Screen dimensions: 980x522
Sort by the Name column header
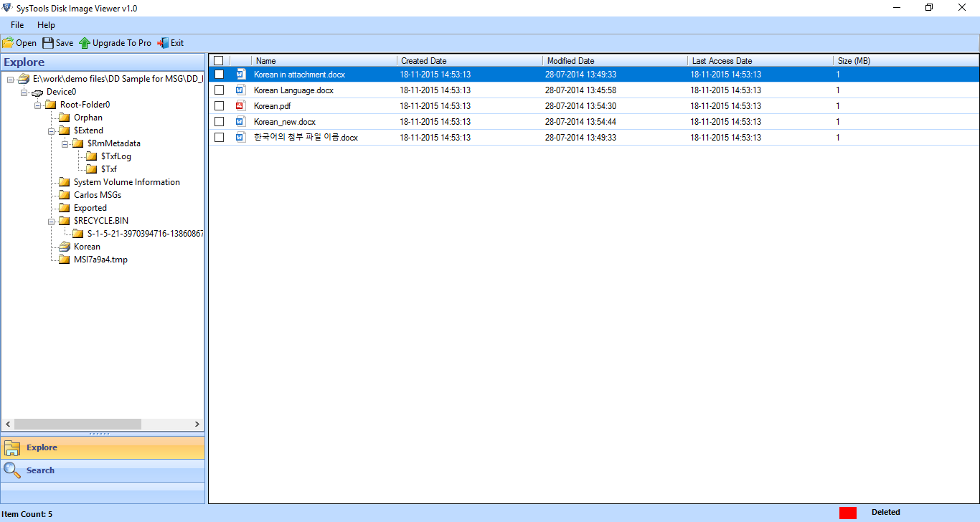[x=324, y=61]
